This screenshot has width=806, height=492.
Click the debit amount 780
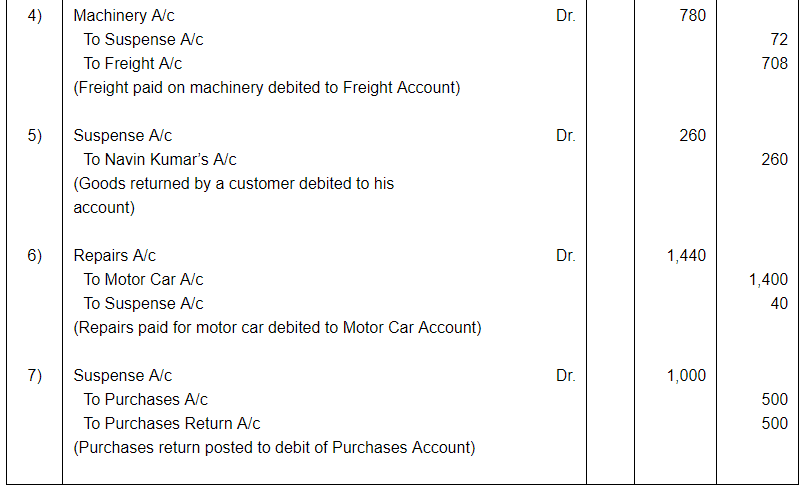(691, 16)
